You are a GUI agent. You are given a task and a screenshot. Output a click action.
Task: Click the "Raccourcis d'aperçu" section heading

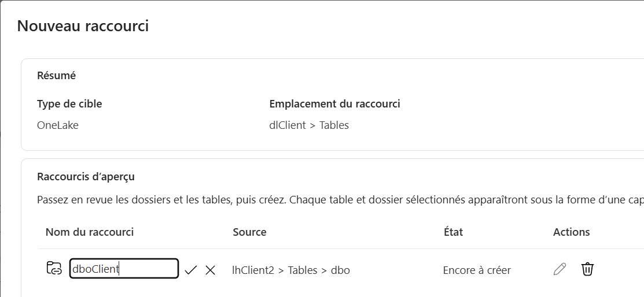pos(86,176)
